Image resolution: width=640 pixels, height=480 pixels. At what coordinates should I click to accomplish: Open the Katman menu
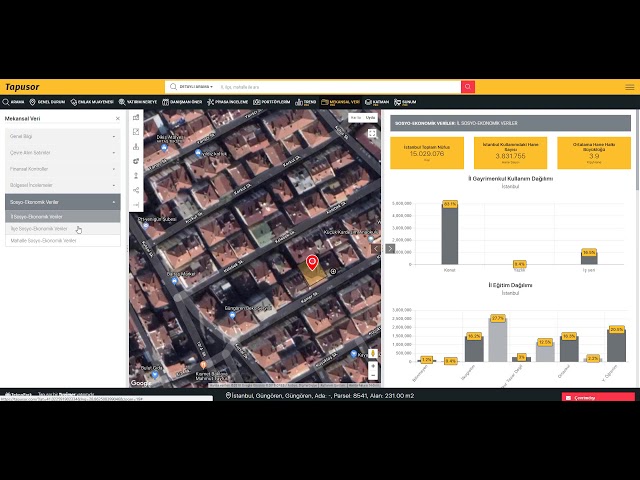(x=377, y=102)
